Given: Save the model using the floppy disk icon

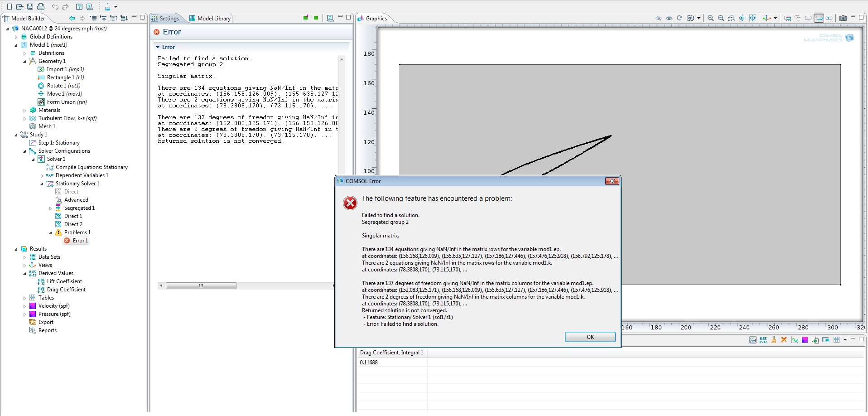Looking at the screenshot, I should [30, 6].
